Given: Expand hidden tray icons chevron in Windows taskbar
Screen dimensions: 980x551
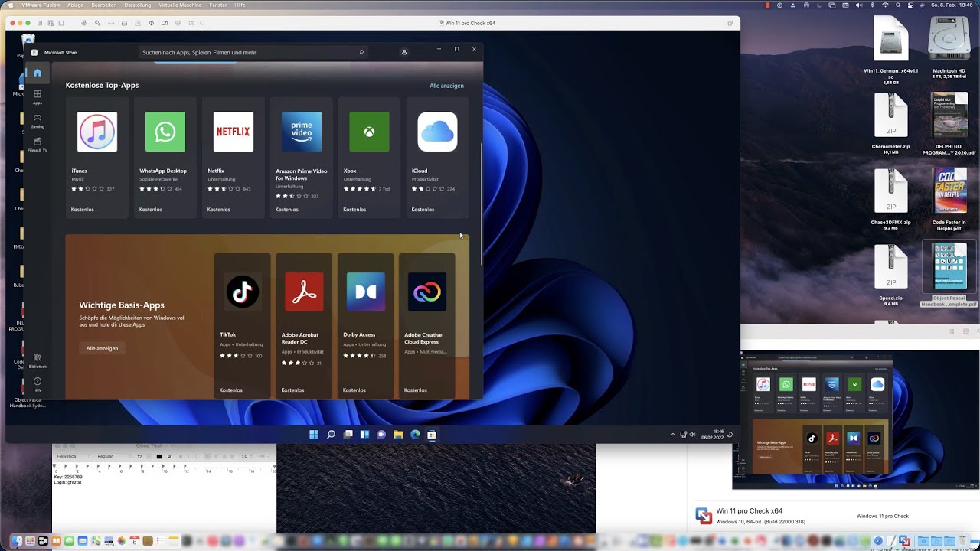Looking at the screenshot, I should click(x=673, y=435).
